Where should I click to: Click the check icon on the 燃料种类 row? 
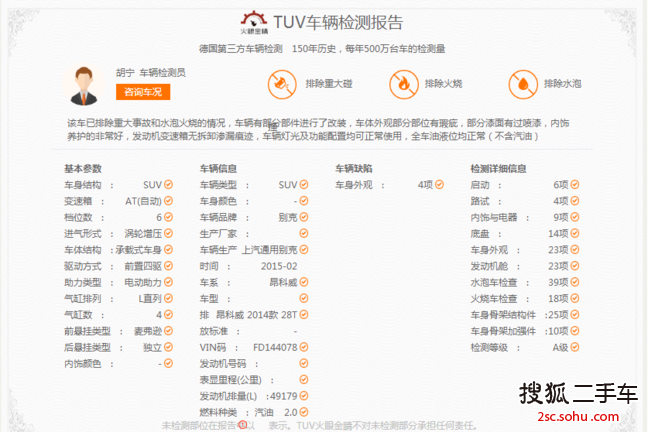pos(304,412)
